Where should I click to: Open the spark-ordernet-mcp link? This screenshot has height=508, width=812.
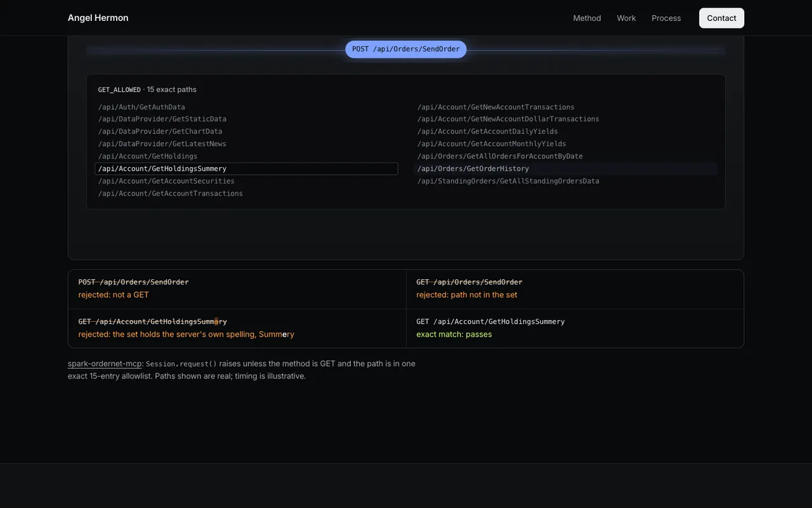pyautogui.click(x=105, y=364)
